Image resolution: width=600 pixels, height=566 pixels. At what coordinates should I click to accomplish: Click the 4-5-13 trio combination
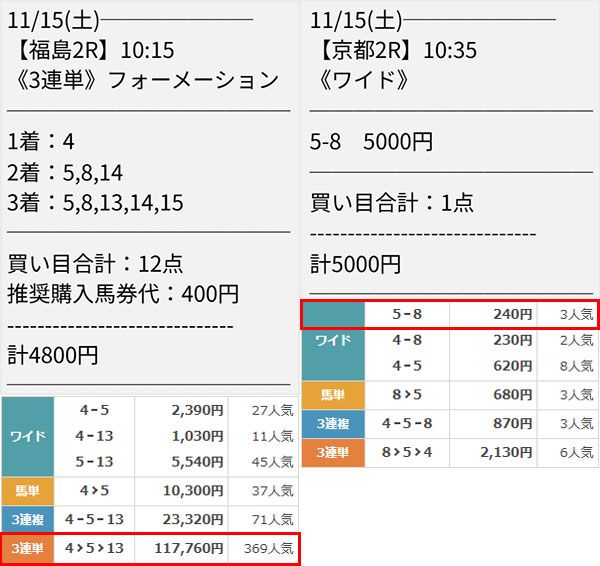(x=94, y=519)
